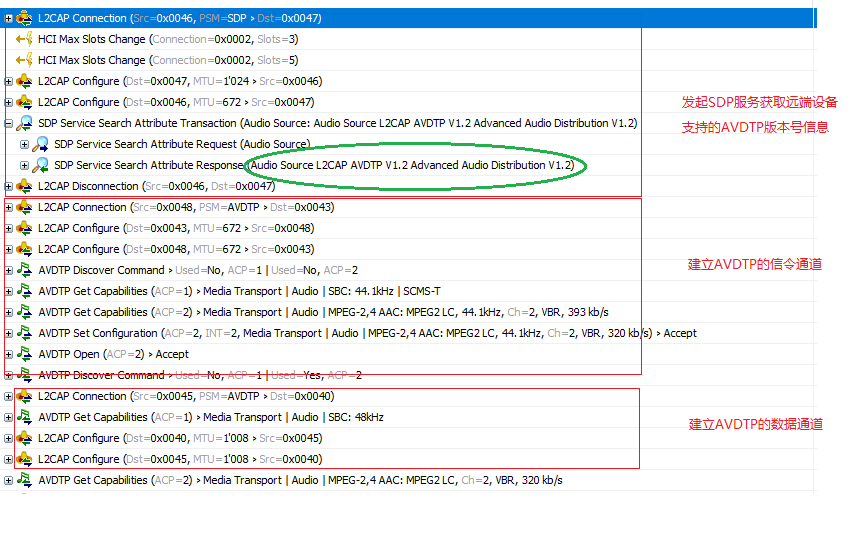The width and height of the screenshot is (853, 533).
Task: Expand SDP Service Search Attribute Request
Action: pyautogui.click(x=24, y=145)
